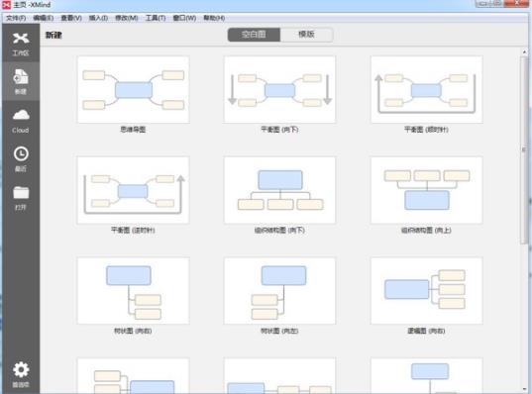Choose the 平衡图 (向下) balanced map thumbnail
Image resolution: width=532 pixels, height=394 pixels.
click(x=279, y=89)
